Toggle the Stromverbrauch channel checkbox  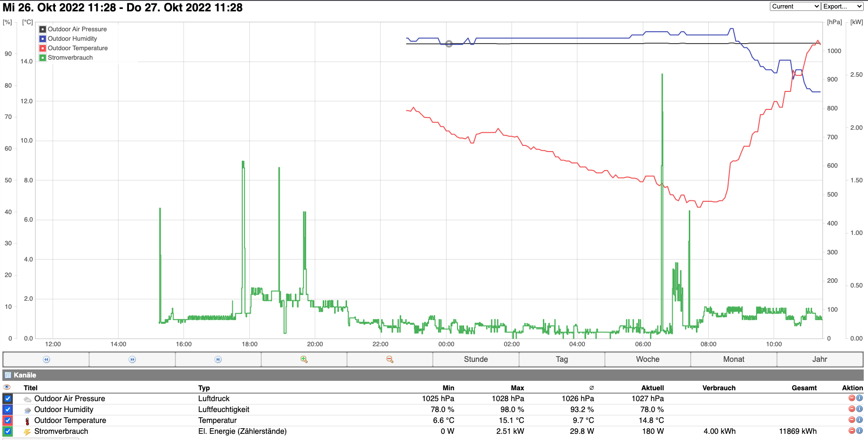tap(8, 431)
